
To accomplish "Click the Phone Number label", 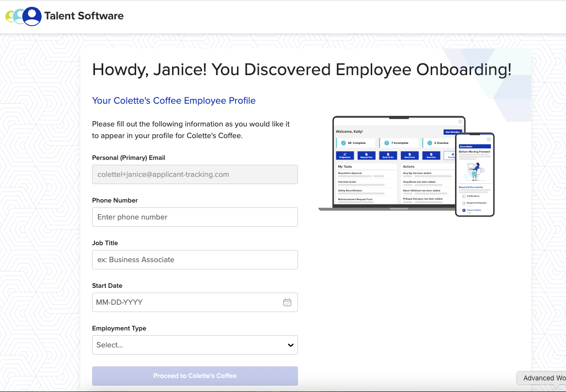I will click(115, 200).
